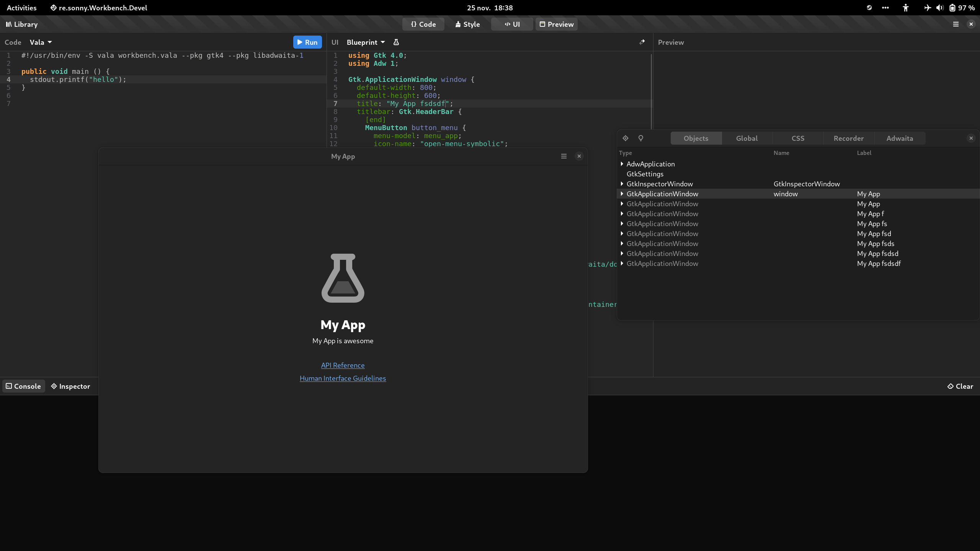Click the flask test icon next to Blueprint
This screenshot has width=980, height=551.
pos(396,42)
